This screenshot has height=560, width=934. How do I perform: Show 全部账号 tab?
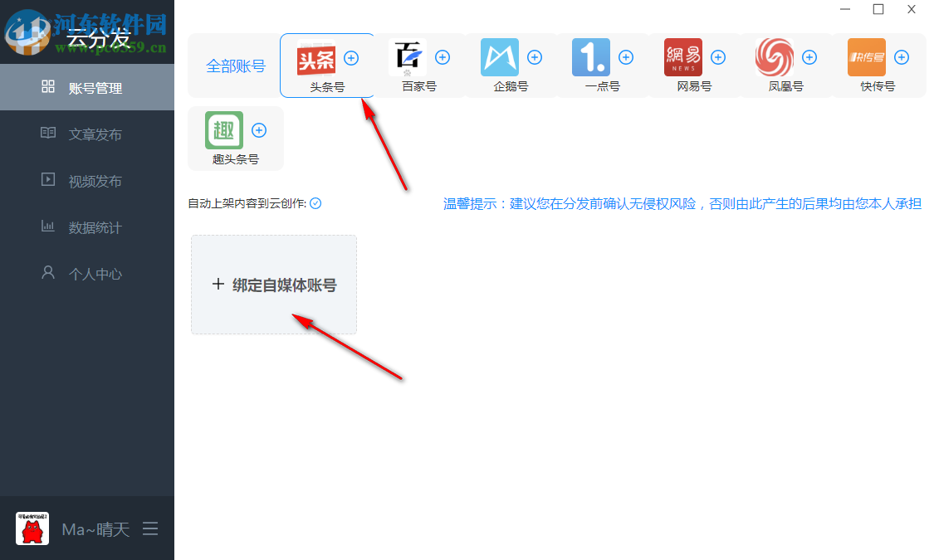236,66
